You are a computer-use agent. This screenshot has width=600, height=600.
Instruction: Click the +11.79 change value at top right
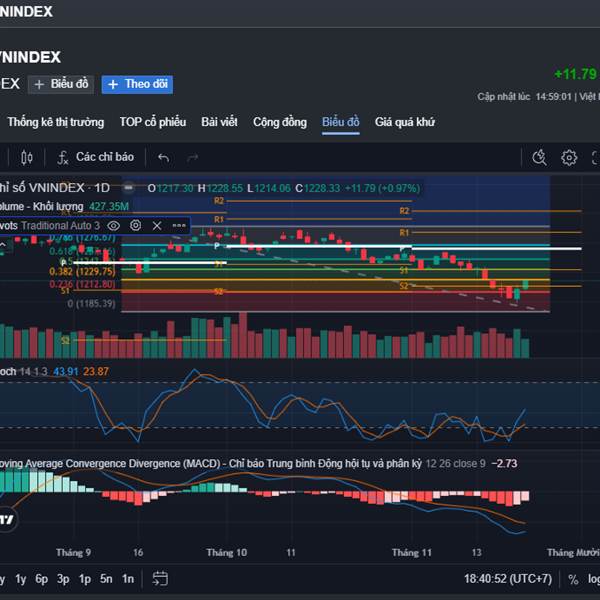point(576,74)
